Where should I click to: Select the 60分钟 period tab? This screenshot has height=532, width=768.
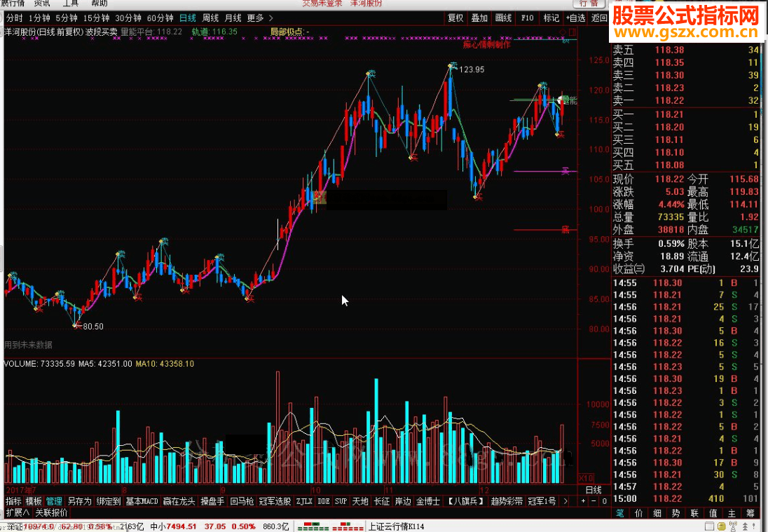160,18
